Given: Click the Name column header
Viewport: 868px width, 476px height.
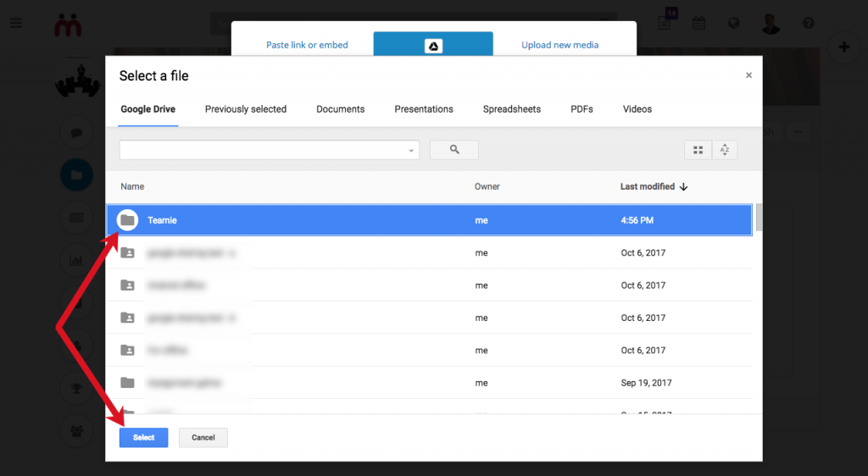Looking at the screenshot, I should [132, 187].
